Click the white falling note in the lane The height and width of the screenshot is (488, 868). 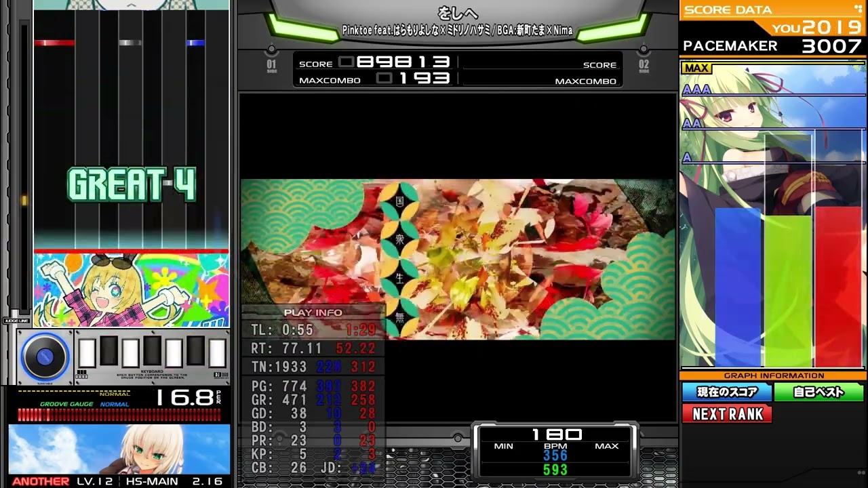pyautogui.click(x=130, y=43)
